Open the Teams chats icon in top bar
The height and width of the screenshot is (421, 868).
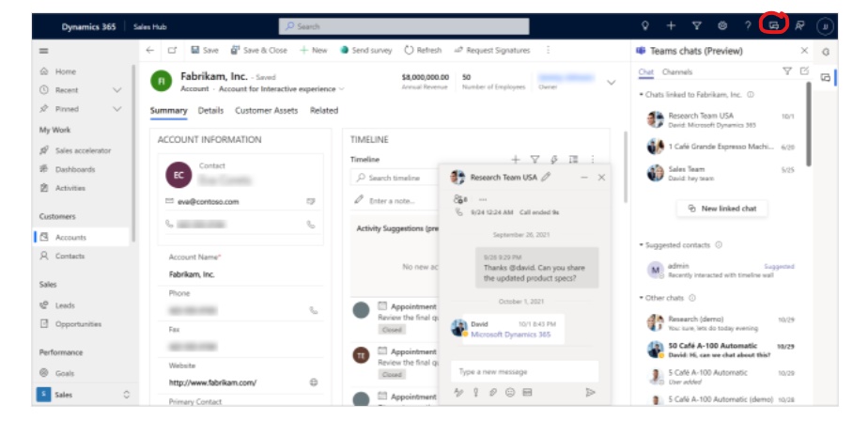(x=774, y=25)
